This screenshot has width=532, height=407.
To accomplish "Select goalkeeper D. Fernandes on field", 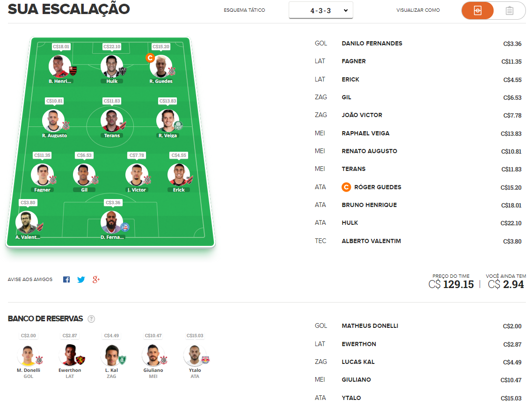I will [112, 222].
